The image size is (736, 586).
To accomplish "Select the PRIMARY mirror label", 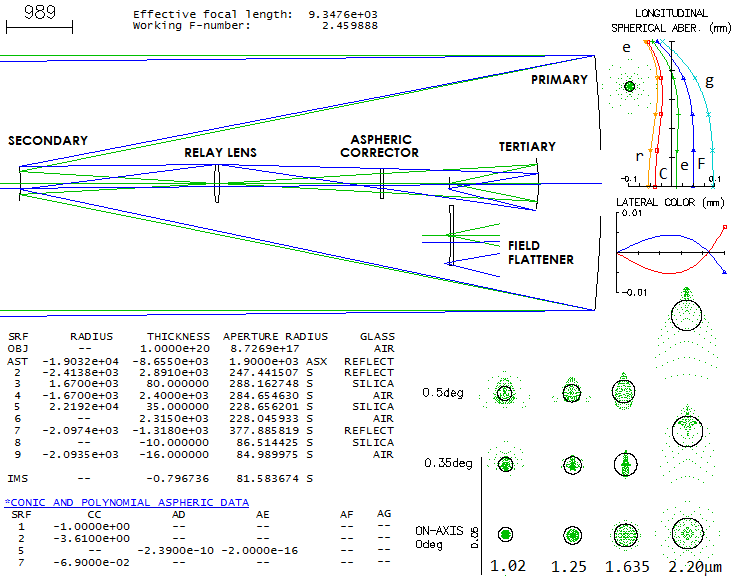I will 559,80.
